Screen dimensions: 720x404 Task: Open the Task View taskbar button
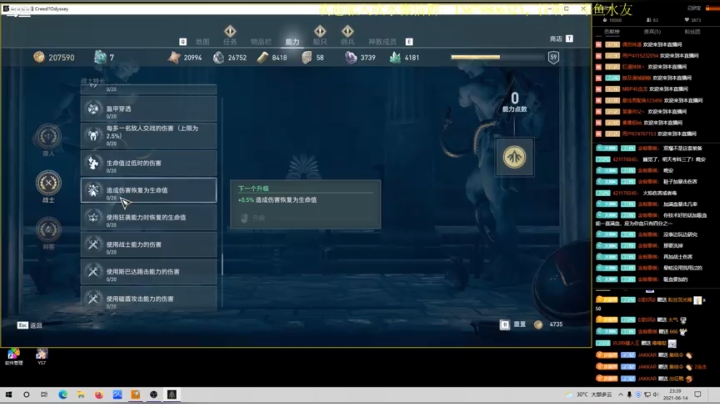click(44, 394)
